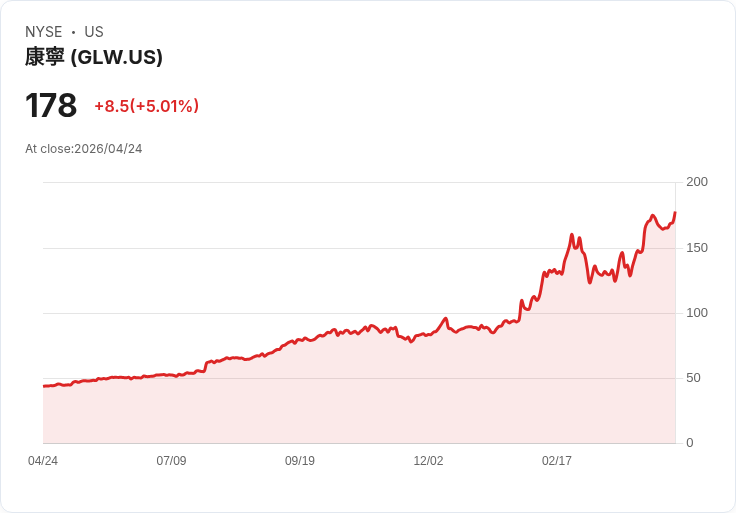Viewport: 736px width, 513px height.
Task: Click the NYSE exchange label
Action: click(x=44, y=32)
